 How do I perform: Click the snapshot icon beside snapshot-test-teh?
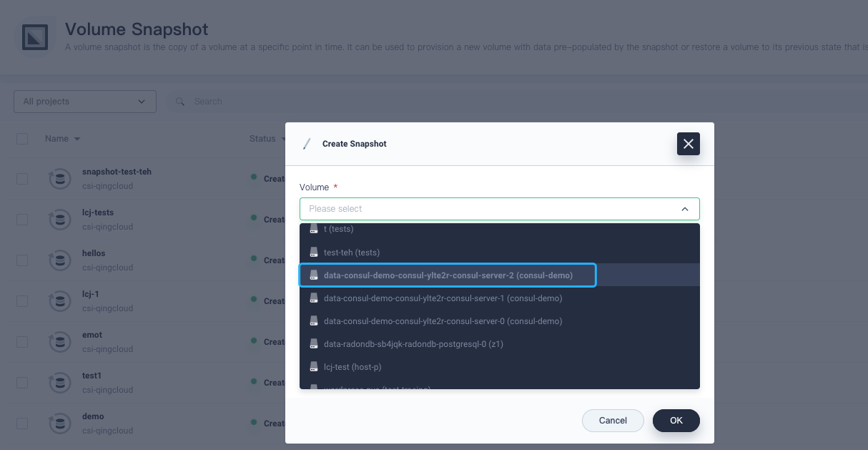[59, 178]
